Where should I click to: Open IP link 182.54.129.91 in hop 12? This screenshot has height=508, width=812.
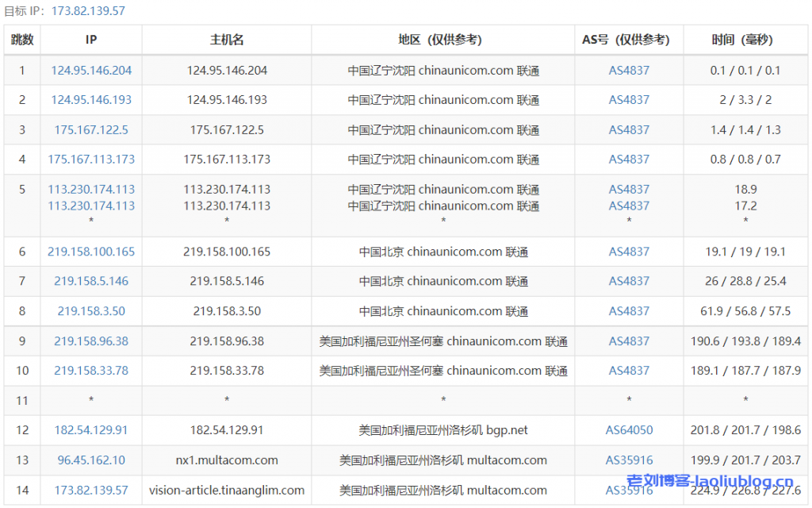click(x=90, y=429)
